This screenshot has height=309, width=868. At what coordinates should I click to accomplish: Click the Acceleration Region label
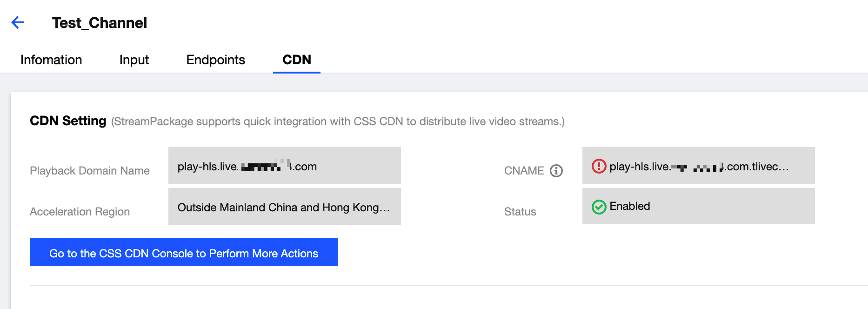tap(80, 212)
